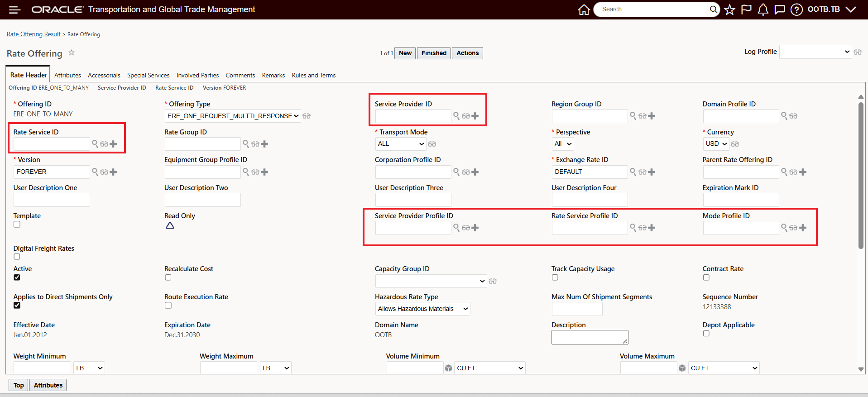Screen dimensions: 868x397
Task: Follow Rate Offering Result breadcrumb link
Action: click(34, 34)
